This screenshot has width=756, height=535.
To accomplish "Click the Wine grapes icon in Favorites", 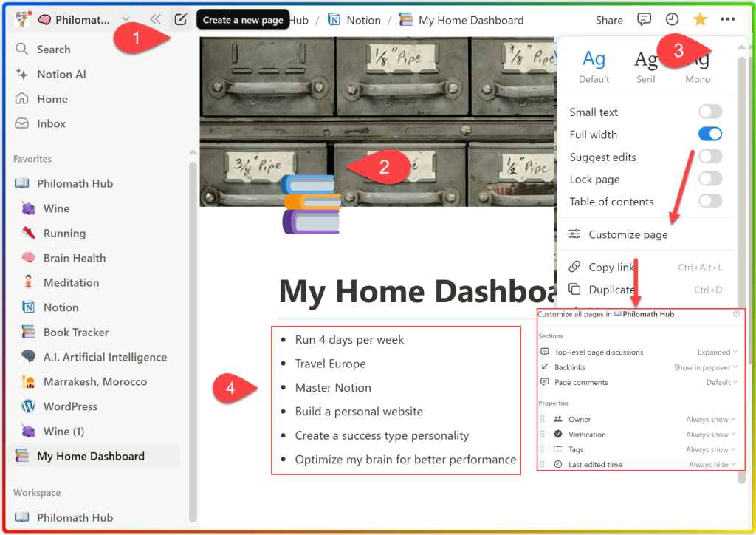I will (x=29, y=208).
